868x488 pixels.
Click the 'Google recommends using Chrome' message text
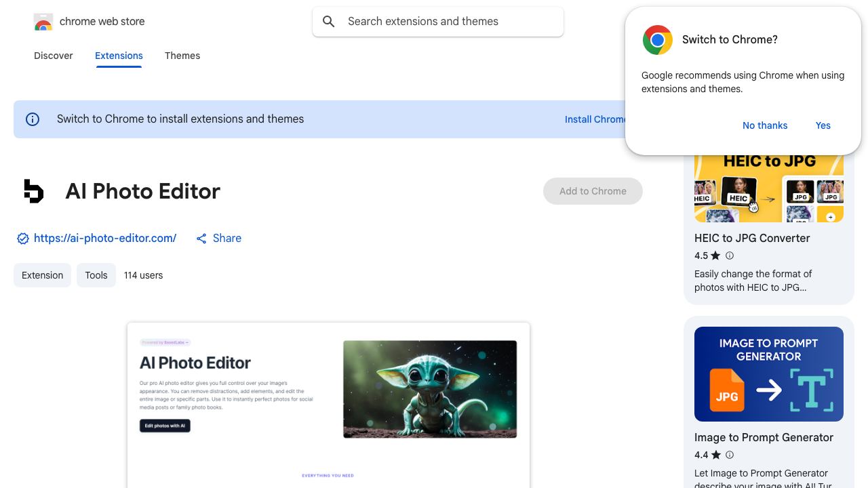click(743, 82)
